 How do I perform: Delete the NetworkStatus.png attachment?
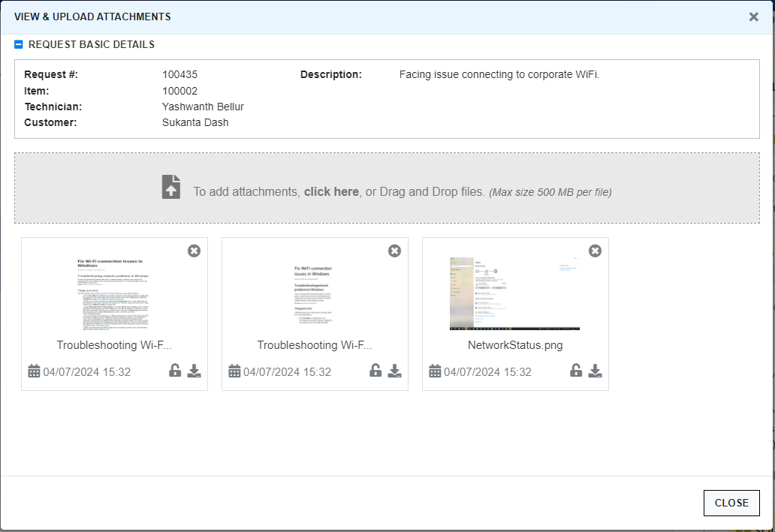(x=595, y=251)
